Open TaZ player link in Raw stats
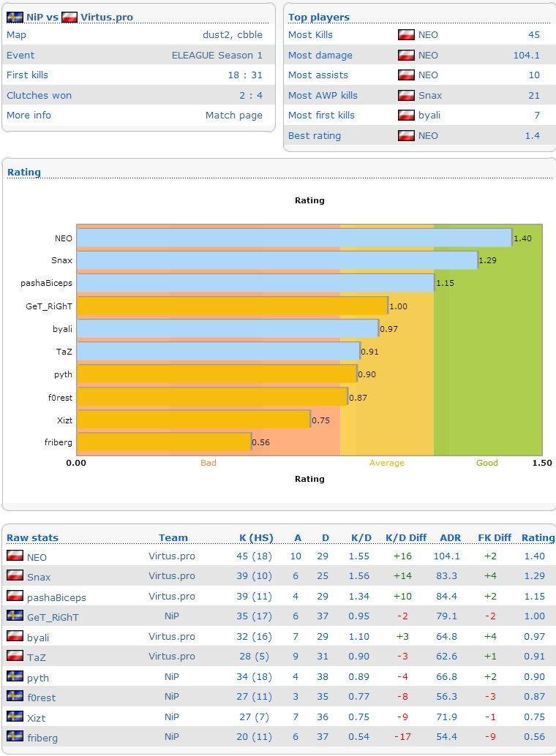The image size is (556, 756). (x=36, y=657)
